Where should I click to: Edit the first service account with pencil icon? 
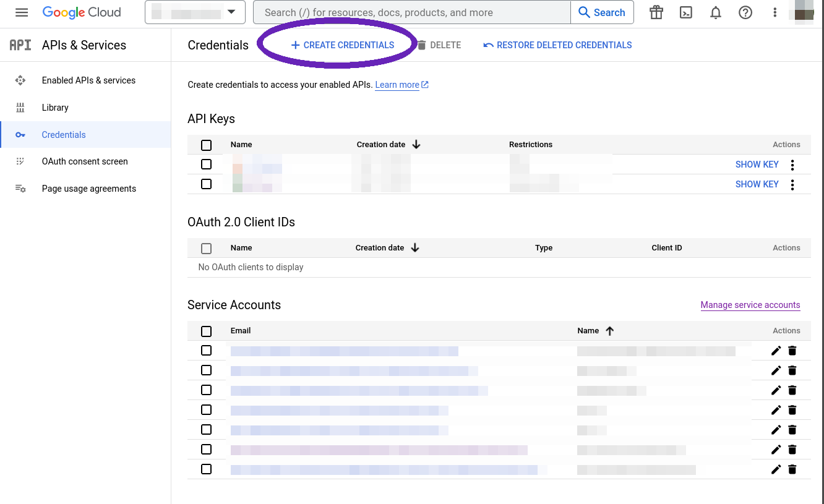776,350
